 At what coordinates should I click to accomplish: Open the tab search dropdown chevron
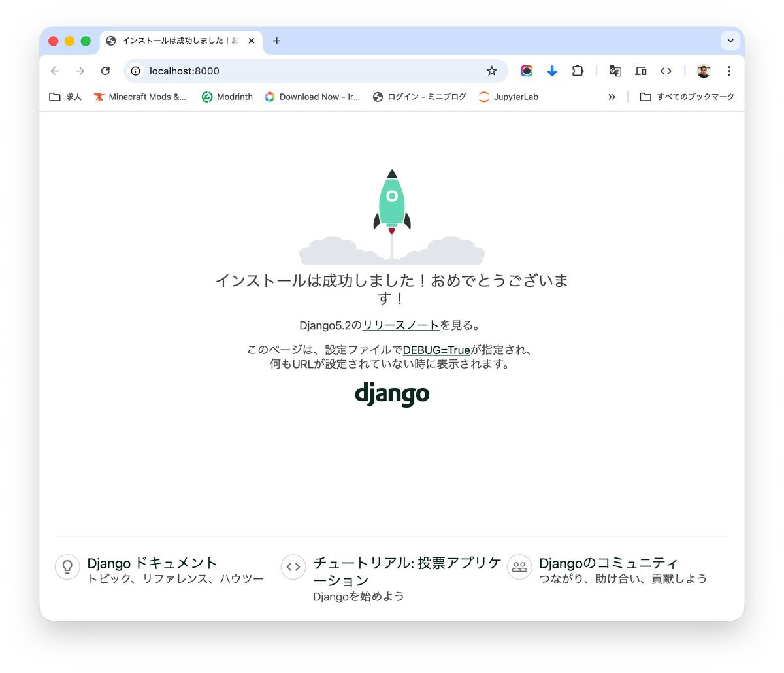[730, 41]
